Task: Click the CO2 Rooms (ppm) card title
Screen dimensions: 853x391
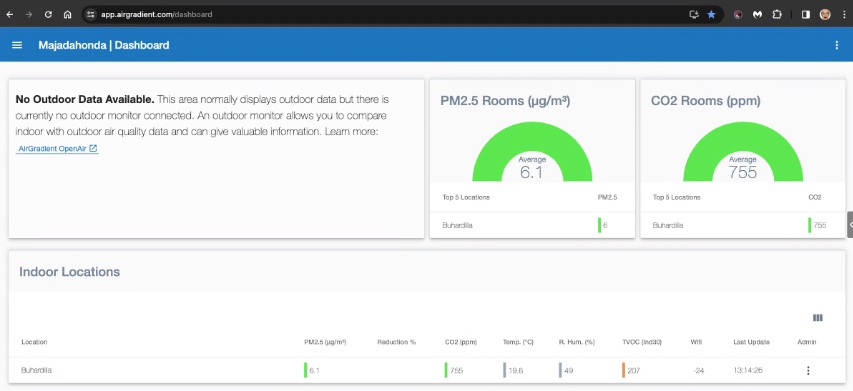Action: (706, 101)
